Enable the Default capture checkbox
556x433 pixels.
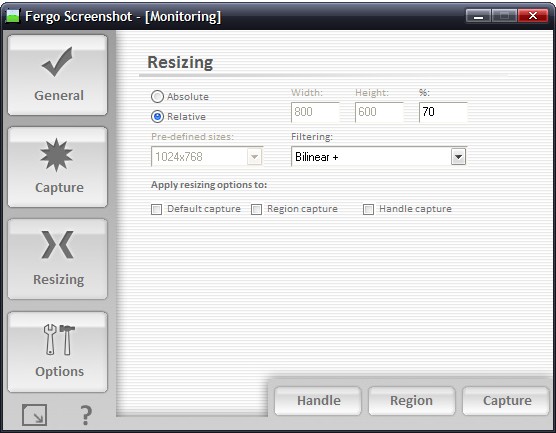click(x=156, y=209)
